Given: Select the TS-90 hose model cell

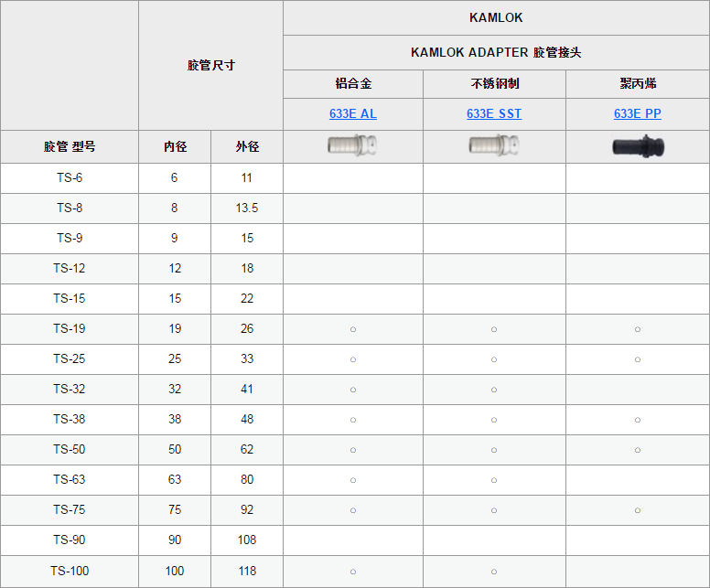Looking at the screenshot, I should (70, 540).
